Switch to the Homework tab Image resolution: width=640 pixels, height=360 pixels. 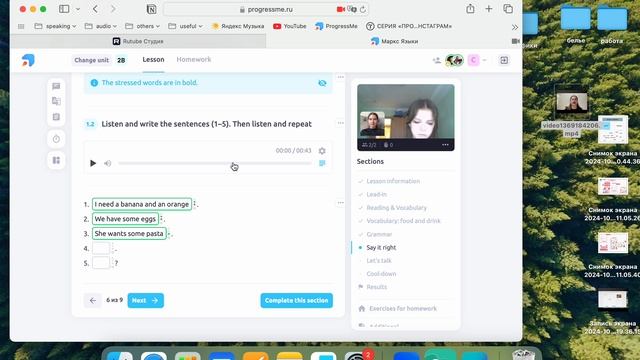tap(194, 60)
